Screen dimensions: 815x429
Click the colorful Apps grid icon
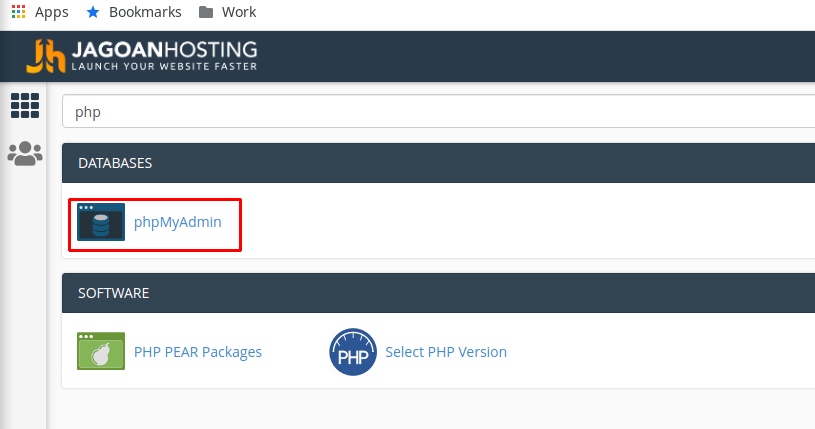(19, 12)
